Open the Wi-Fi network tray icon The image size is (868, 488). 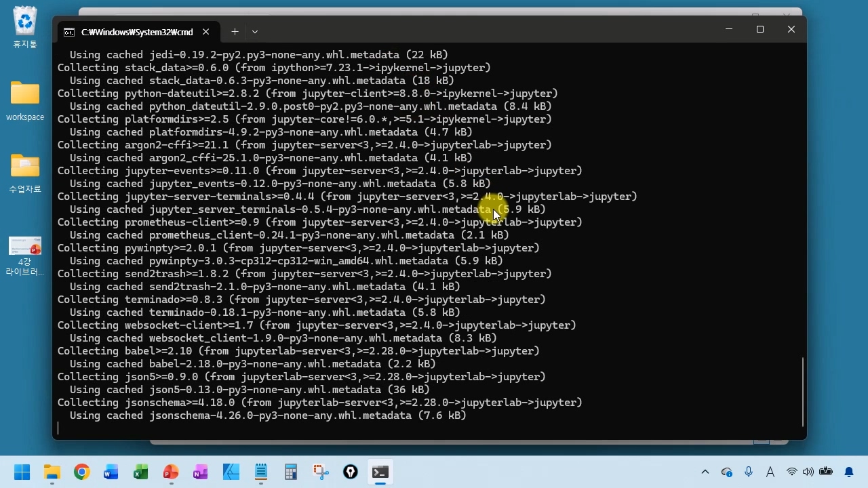[791, 472]
